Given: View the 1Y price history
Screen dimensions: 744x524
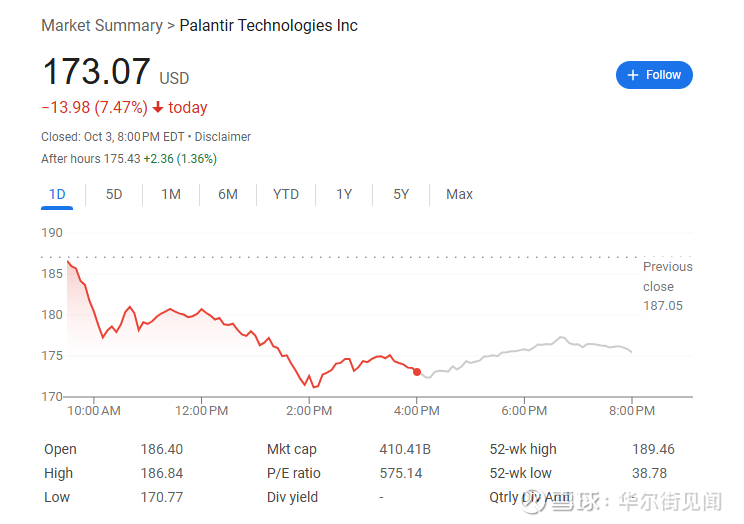Looking at the screenshot, I should (344, 194).
